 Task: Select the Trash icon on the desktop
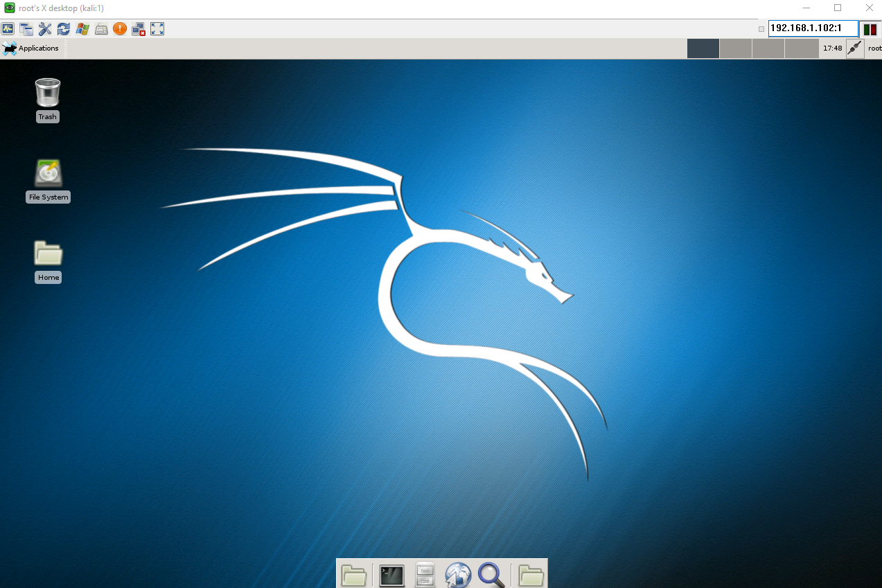47,92
